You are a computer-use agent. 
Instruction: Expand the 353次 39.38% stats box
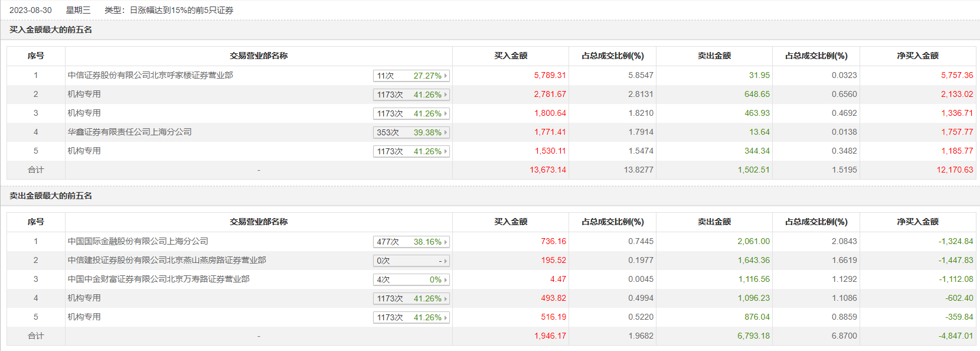click(x=411, y=132)
